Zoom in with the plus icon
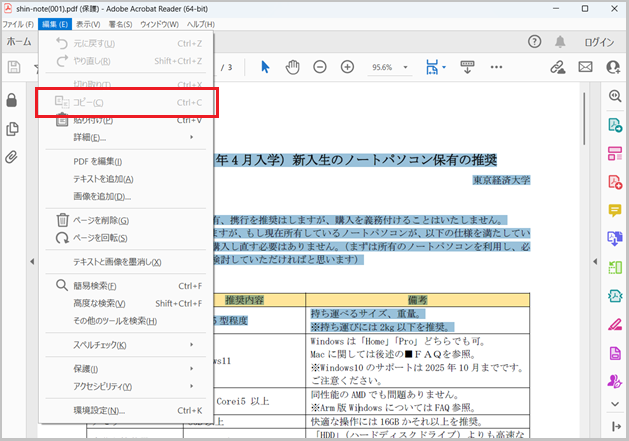 coord(347,67)
